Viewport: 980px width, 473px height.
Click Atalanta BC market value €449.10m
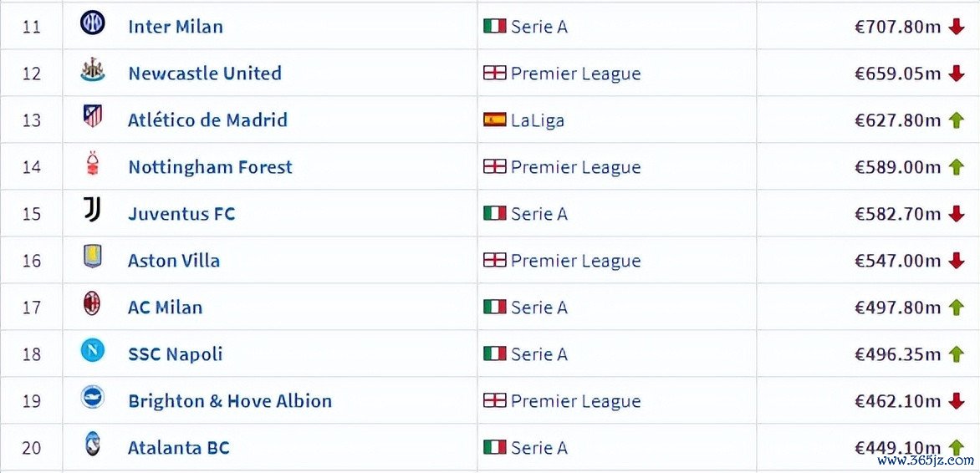pyautogui.click(x=898, y=448)
